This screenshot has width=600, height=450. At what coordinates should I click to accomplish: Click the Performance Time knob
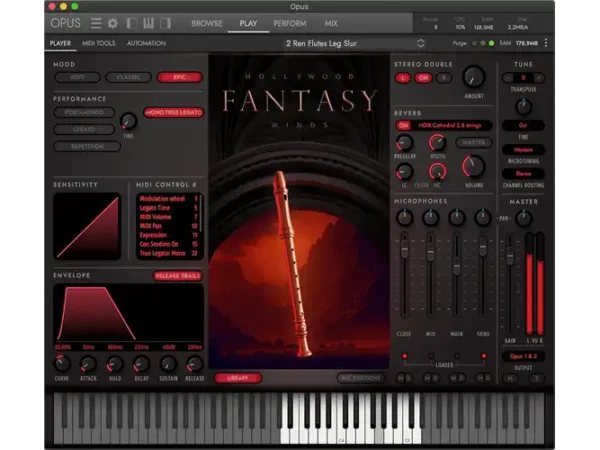tap(129, 121)
